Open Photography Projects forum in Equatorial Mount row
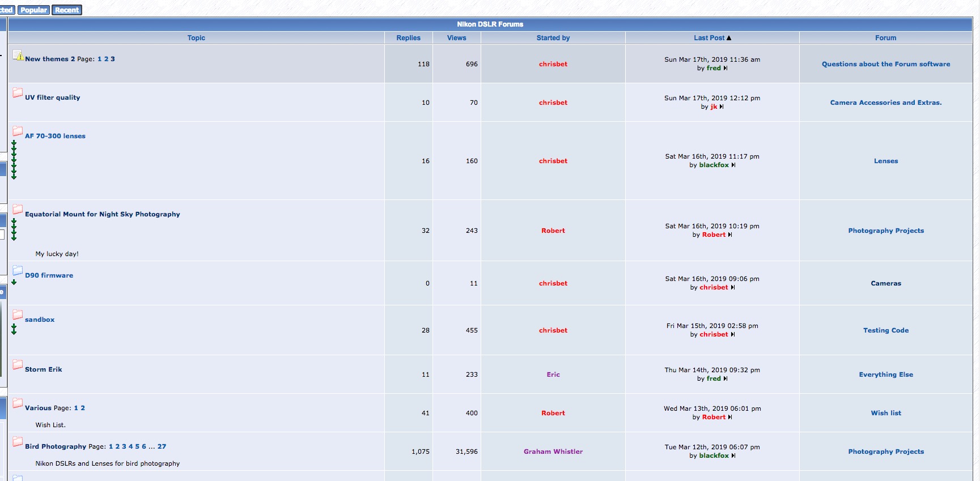The image size is (980, 481). [886, 231]
